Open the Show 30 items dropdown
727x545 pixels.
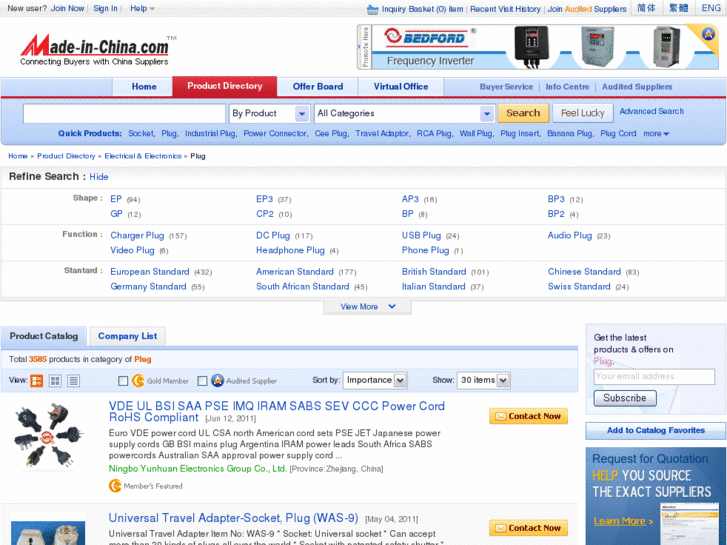(x=484, y=380)
